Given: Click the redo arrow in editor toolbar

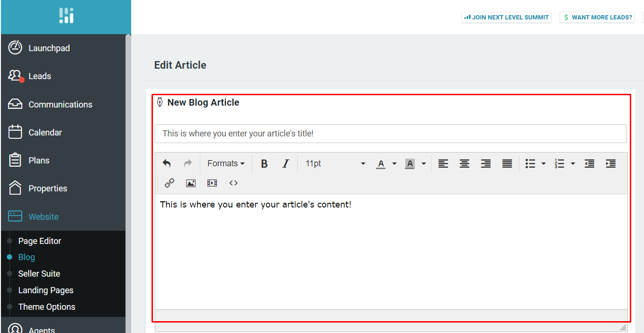Looking at the screenshot, I should [188, 163].
